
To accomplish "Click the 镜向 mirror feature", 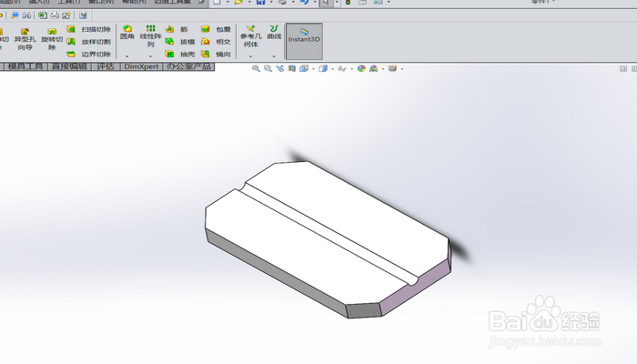I will tap(216, 54).
